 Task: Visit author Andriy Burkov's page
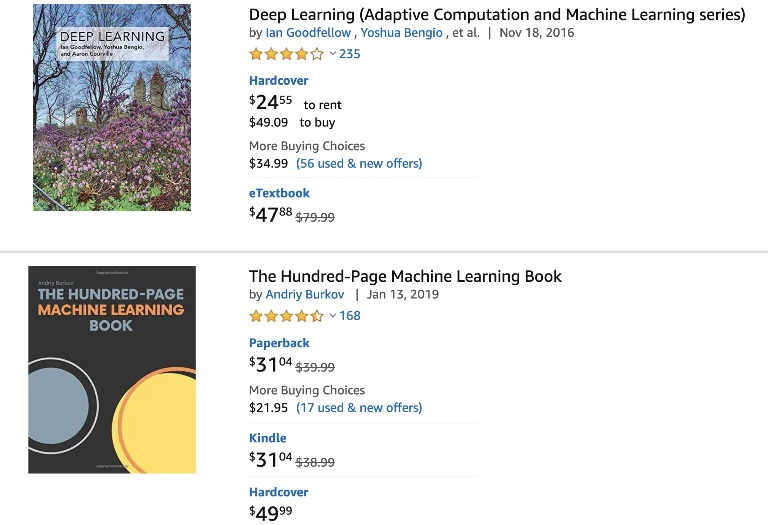pos(305,295)
